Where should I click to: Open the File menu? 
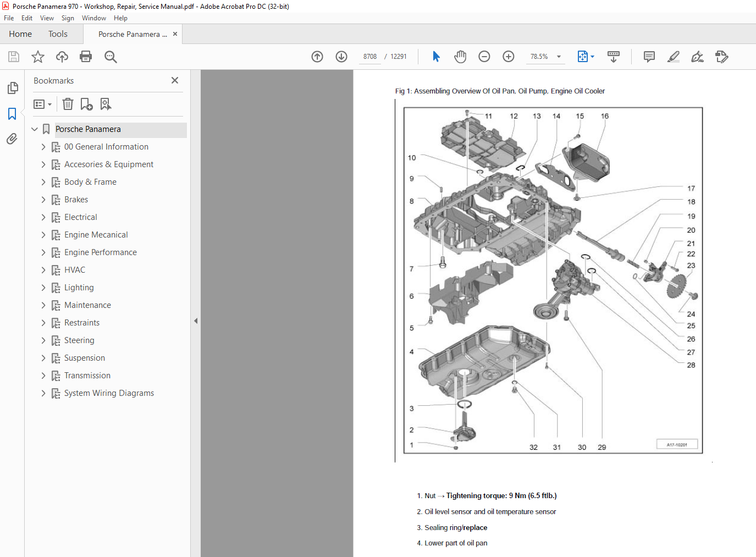[x=9, y=18]
